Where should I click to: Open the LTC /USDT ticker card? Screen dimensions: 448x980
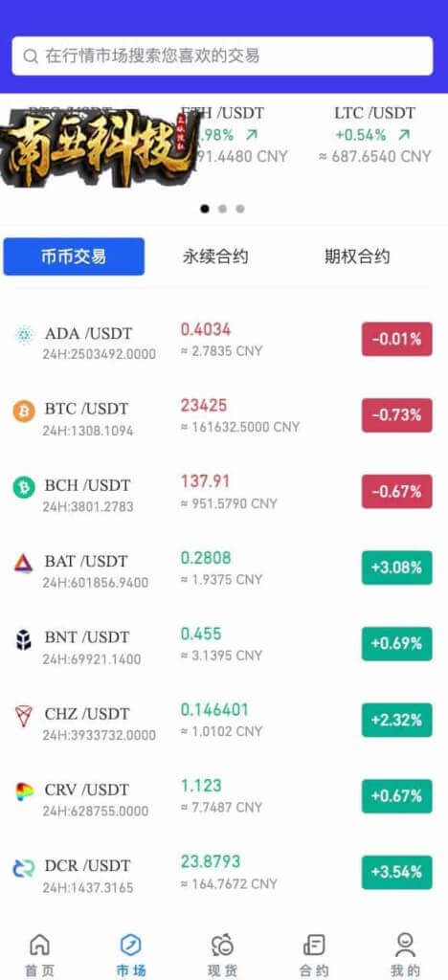pos(375,135)
